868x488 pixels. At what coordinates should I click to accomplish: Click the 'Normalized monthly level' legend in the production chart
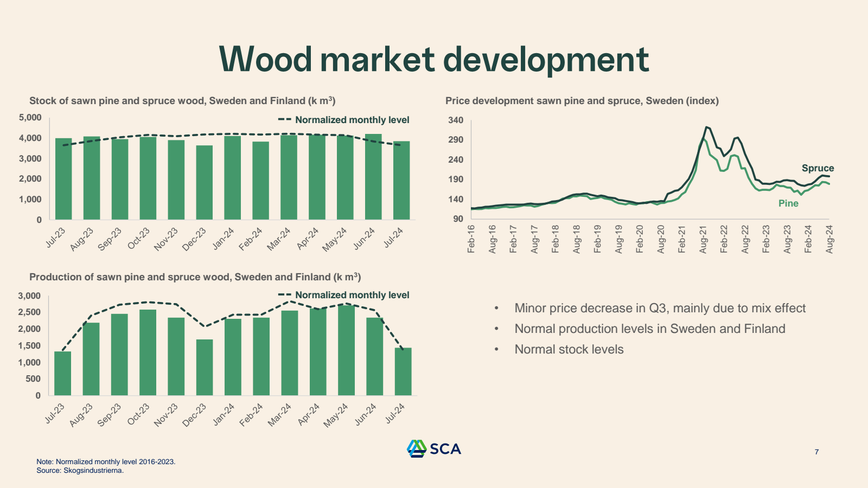coord(344,295)
